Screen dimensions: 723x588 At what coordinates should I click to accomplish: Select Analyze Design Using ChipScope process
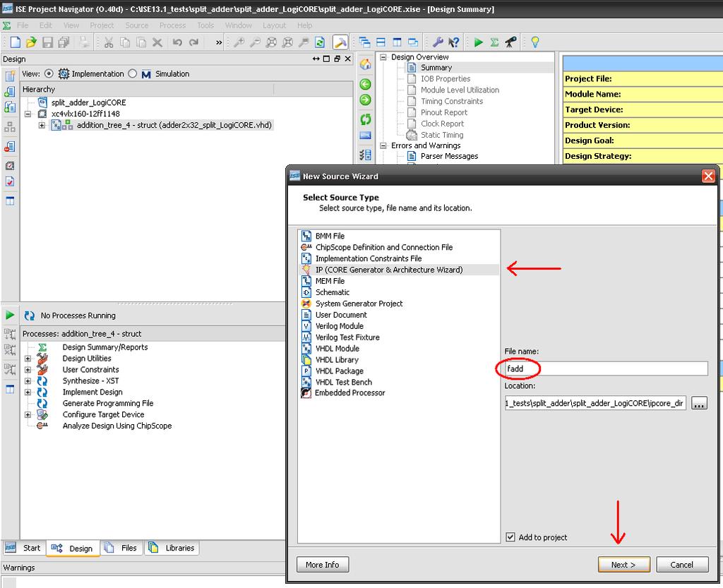[x=117, y=426]
